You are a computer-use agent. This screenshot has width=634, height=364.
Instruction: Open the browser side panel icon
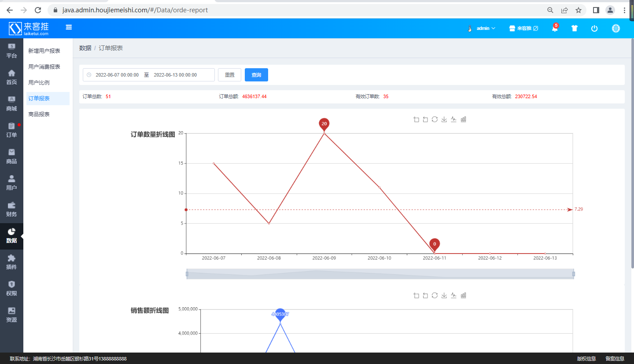(x=596, y=10)
